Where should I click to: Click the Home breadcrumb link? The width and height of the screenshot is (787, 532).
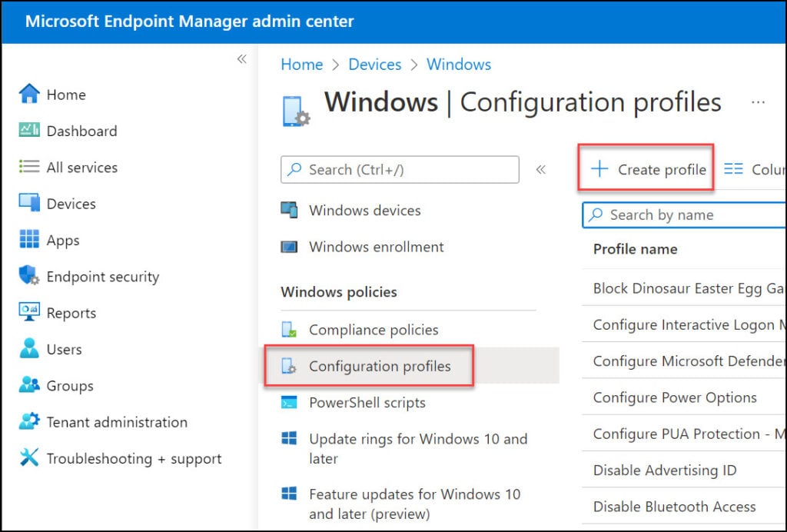pyautogui.click(x=301, y=65)
